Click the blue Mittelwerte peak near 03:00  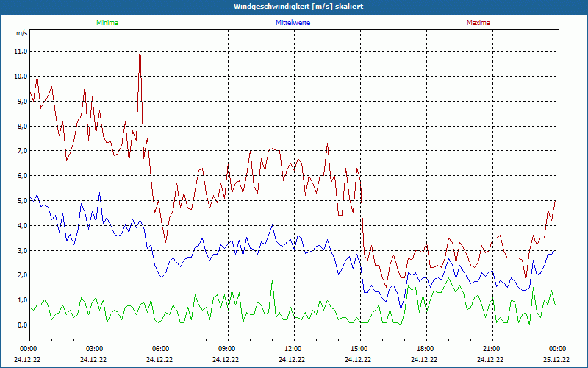tap(99, 193)
